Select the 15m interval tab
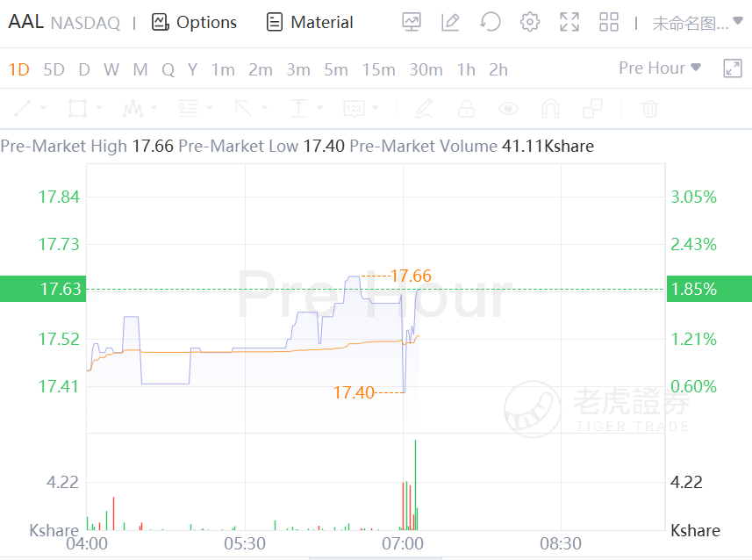The height and width of the screenshot is (560, 752). [x=378, y=69]
